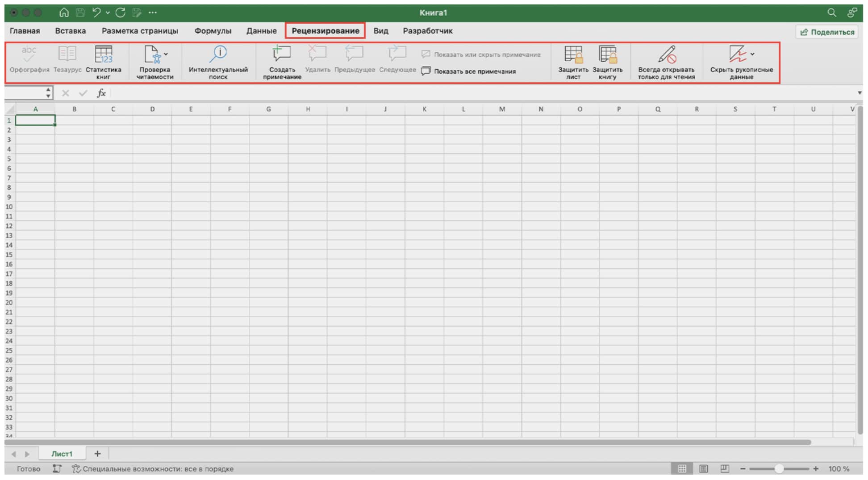Click the Поделиться button
Image resolution: width=868 pixels, height=480 pixels.
pos(827,32)
